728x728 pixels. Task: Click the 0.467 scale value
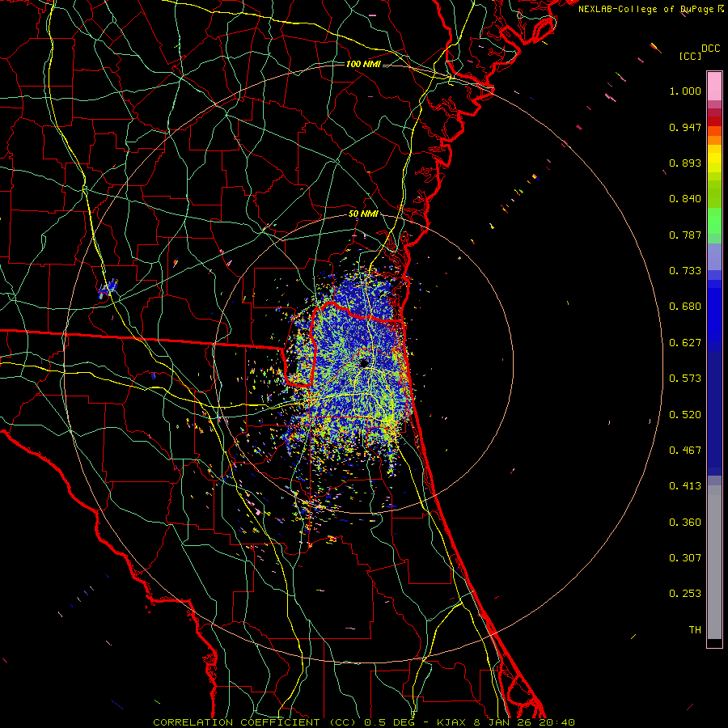pyautogui.click(x=685, y=451)
